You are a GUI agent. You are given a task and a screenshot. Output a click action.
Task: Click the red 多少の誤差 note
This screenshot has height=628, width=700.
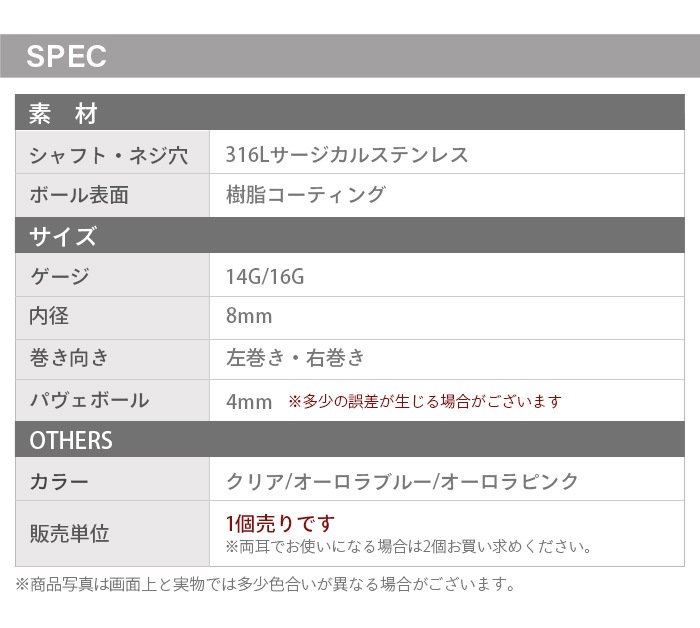coord(425,402)
